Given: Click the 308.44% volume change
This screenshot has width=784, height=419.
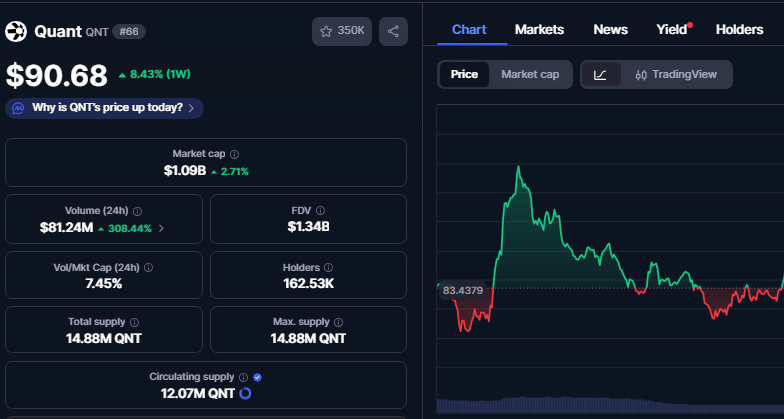Looking at the screenshot, I should coord(126,228).
